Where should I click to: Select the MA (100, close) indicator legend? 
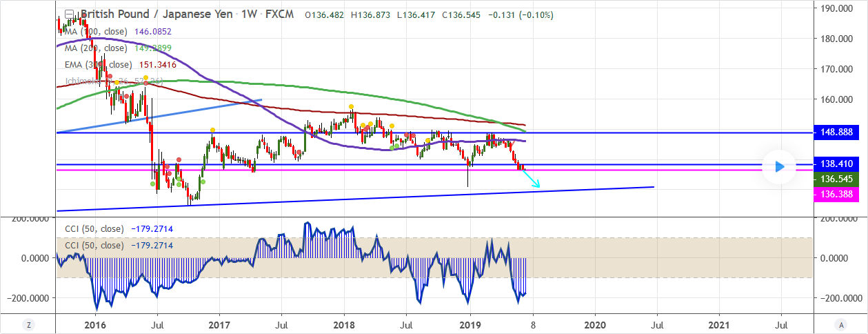coord(94,32)
